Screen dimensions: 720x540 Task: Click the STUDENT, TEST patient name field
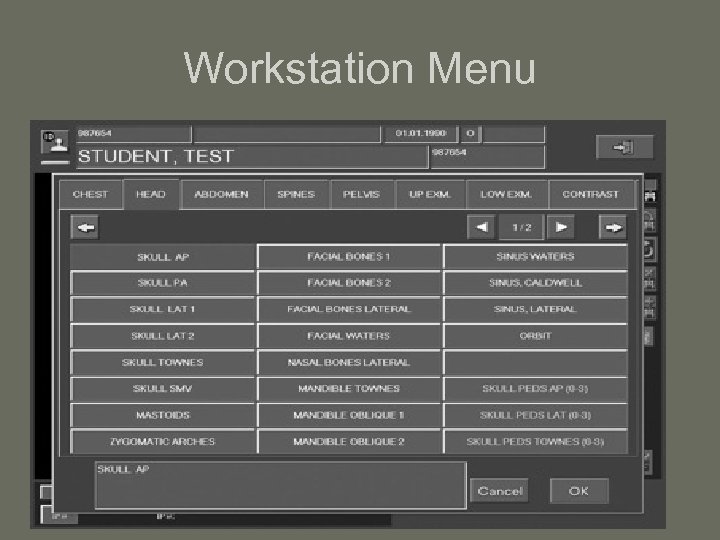(252, 157)
